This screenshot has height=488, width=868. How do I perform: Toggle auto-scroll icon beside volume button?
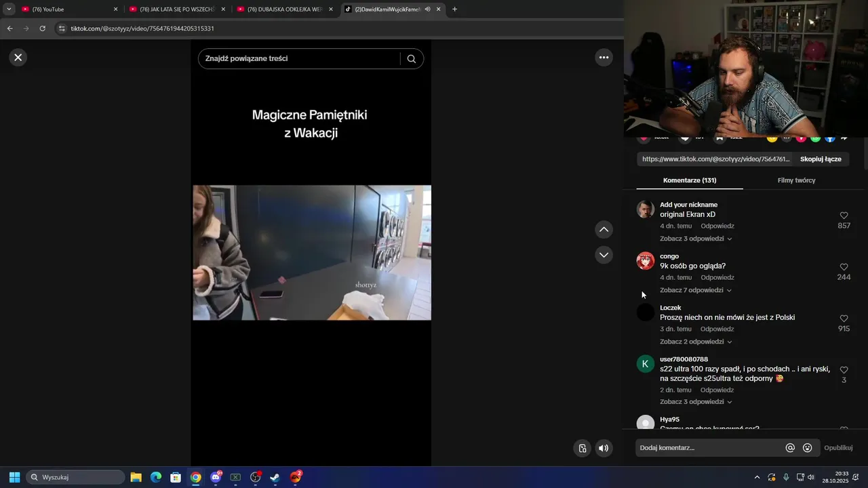pos(582,448)
